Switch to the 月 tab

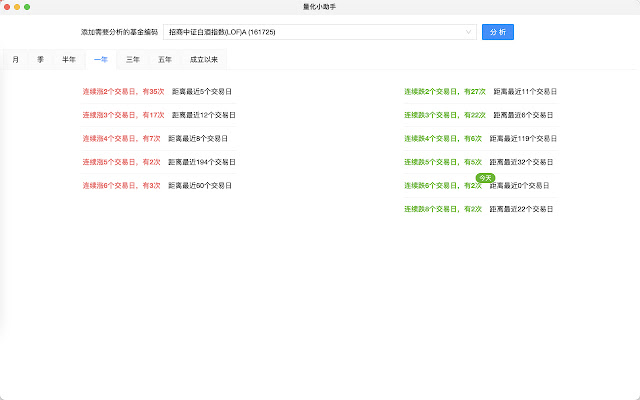pos(16,60)
